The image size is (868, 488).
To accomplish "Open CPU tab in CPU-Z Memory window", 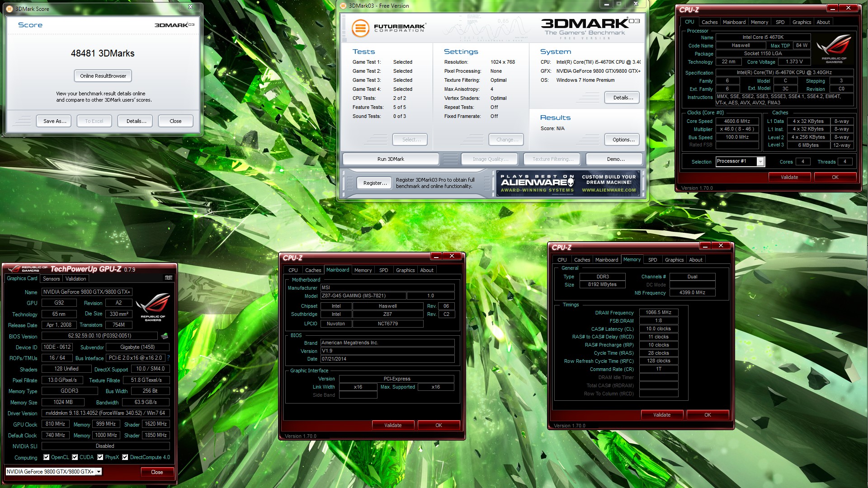I will (562, 260).
